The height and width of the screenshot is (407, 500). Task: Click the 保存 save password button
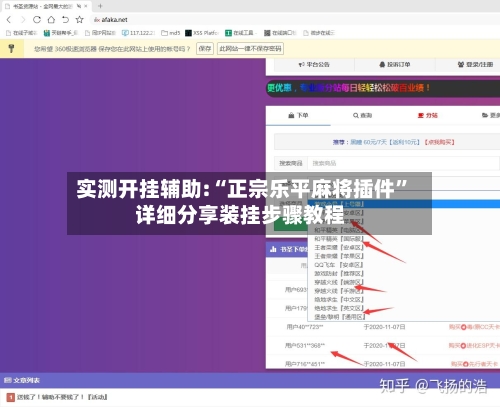205,49
